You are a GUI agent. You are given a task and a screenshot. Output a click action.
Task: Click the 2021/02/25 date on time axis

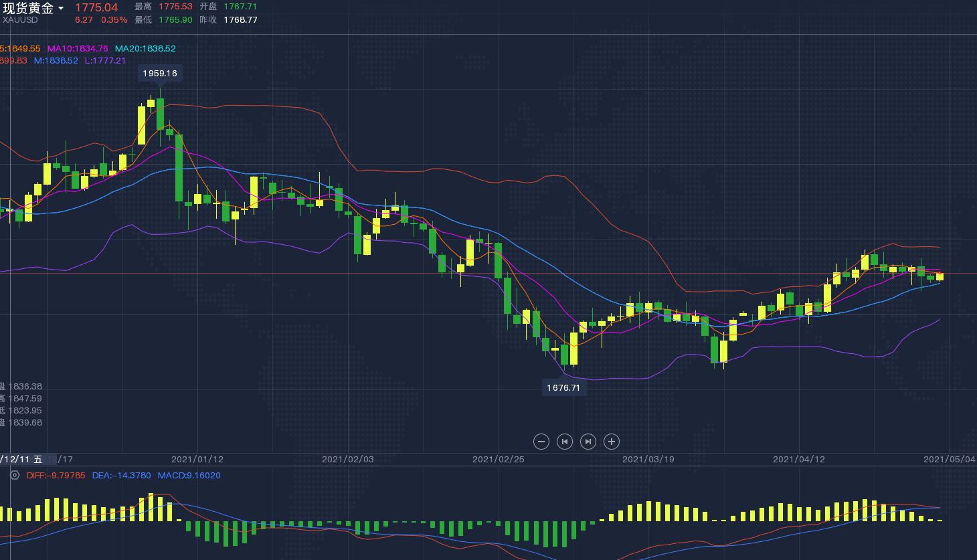point(499,460)
